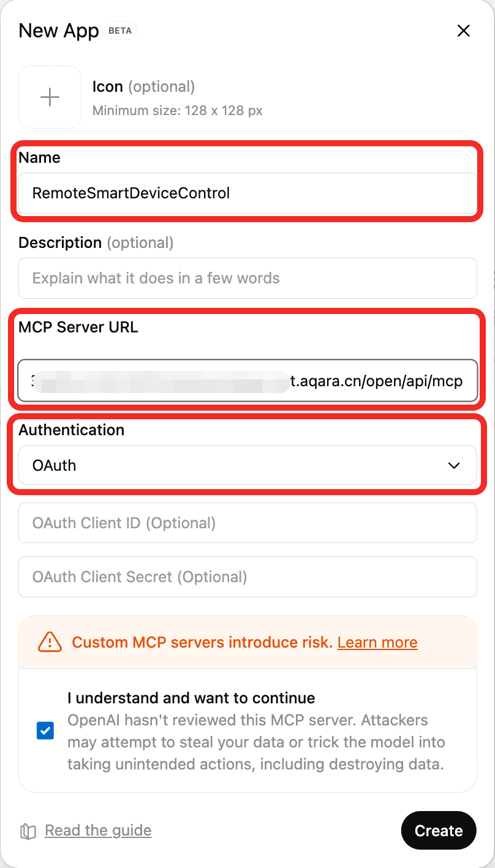Click the chevron arrow in the Authentication field
The width and height of the screenshot is (495, 868).
[x=454, y=466]
